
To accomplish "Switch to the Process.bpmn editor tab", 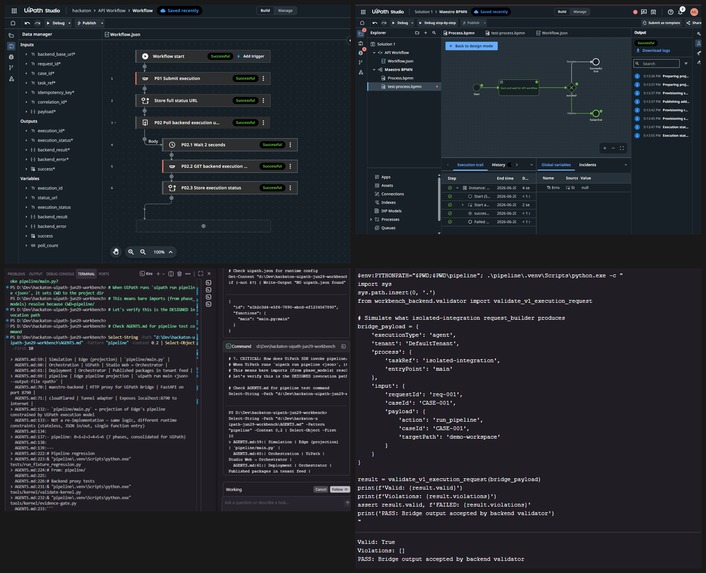I will pyautogui.click(x=458, y=33).
